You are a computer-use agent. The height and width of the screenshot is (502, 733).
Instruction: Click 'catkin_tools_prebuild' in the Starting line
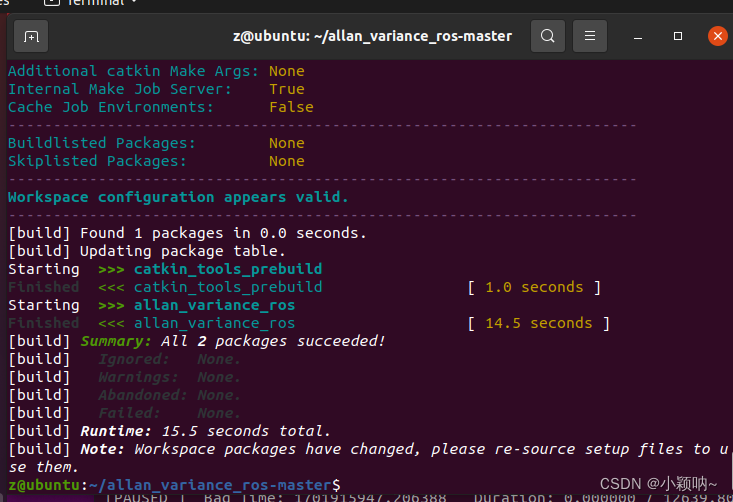228,269
